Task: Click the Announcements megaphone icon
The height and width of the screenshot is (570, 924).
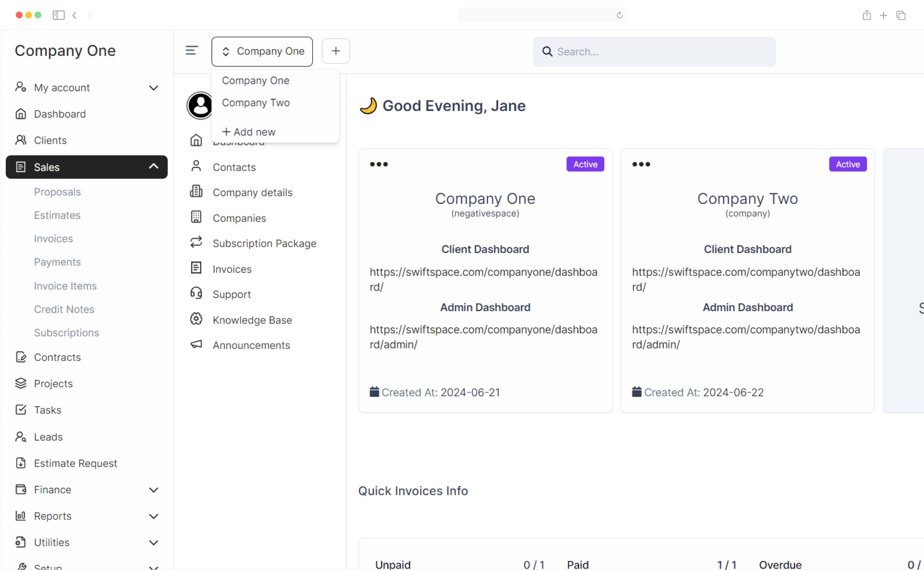Action: pos(196,344)
